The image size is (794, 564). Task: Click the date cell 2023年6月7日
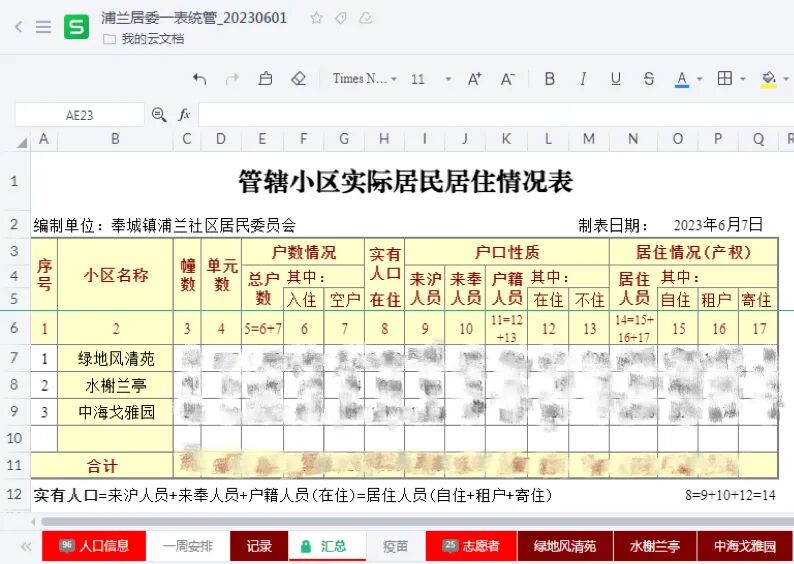click(718, 225)
